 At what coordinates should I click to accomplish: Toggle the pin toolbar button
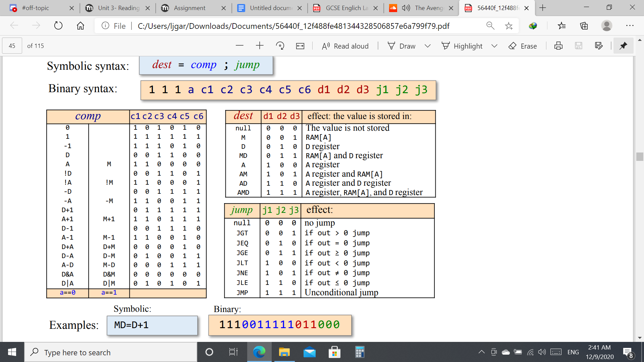pyautogui.click(x=623, y=46)
